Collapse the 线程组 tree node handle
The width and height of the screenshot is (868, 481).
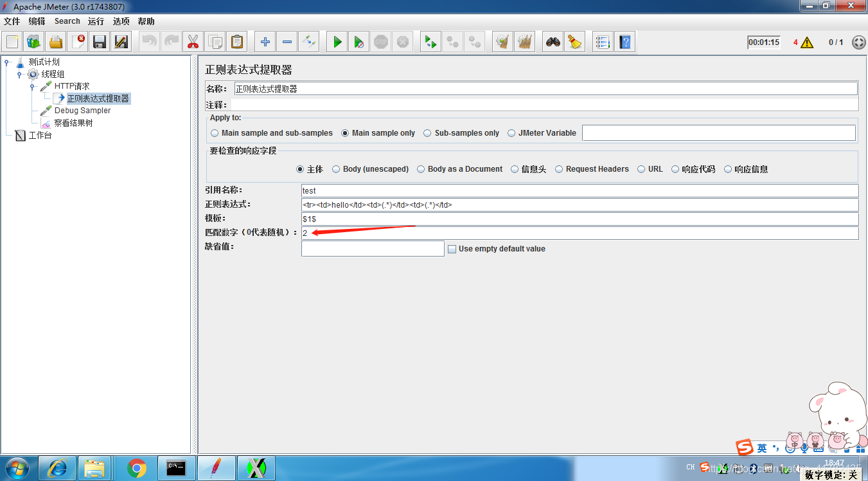[x=20, y=75]
